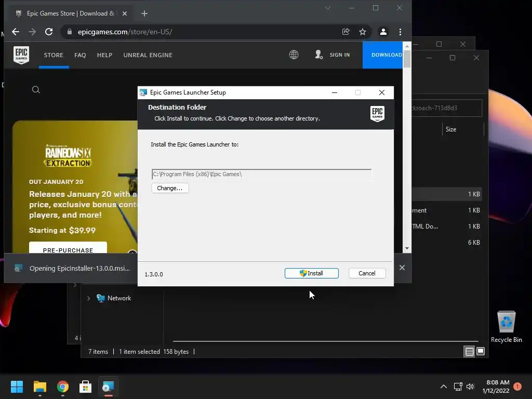This screenshot has height=399, width=532.
Task: Click the Rainbow Six Extraction banner logo
Action: (68, 156)
